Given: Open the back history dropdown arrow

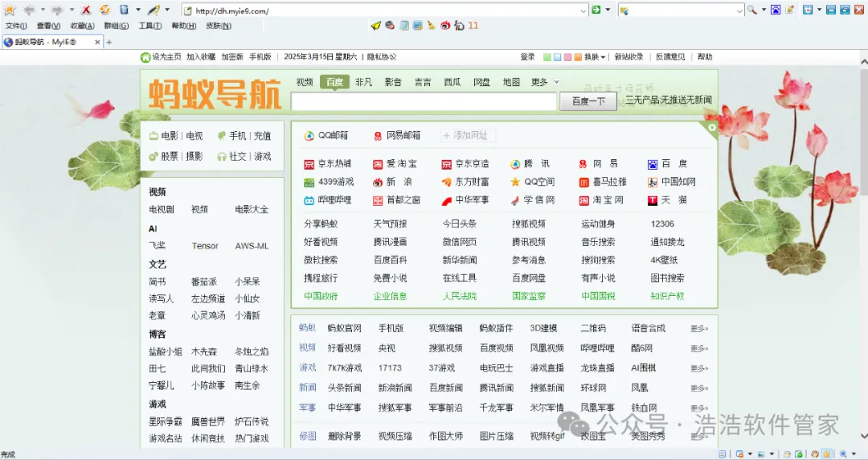Looking at the screenshot, I should pos(43,10).
